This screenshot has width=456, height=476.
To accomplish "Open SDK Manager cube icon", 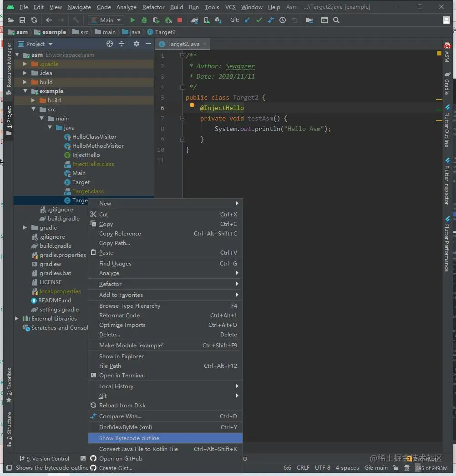I will (218, 20).
